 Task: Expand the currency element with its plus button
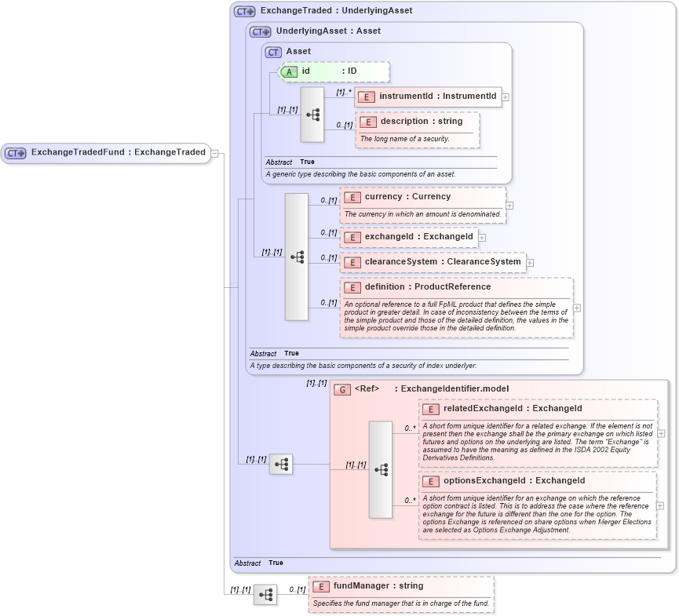point(510,205)
